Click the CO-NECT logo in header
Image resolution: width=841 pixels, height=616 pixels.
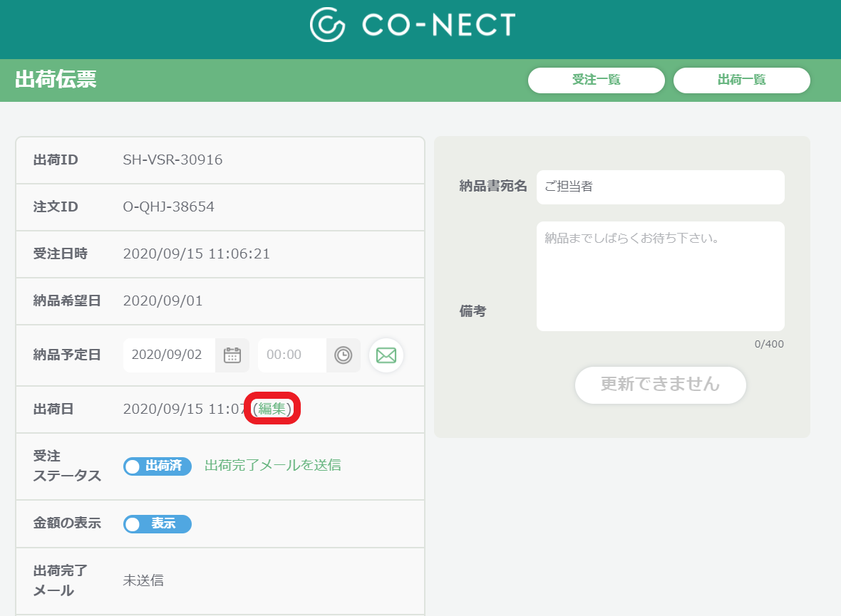click(x=413, y=25)
